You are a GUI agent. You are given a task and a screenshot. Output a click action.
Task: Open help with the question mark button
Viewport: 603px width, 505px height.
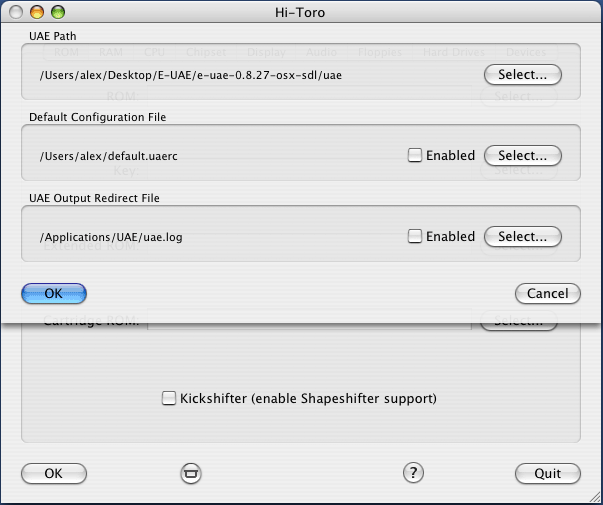413,472
